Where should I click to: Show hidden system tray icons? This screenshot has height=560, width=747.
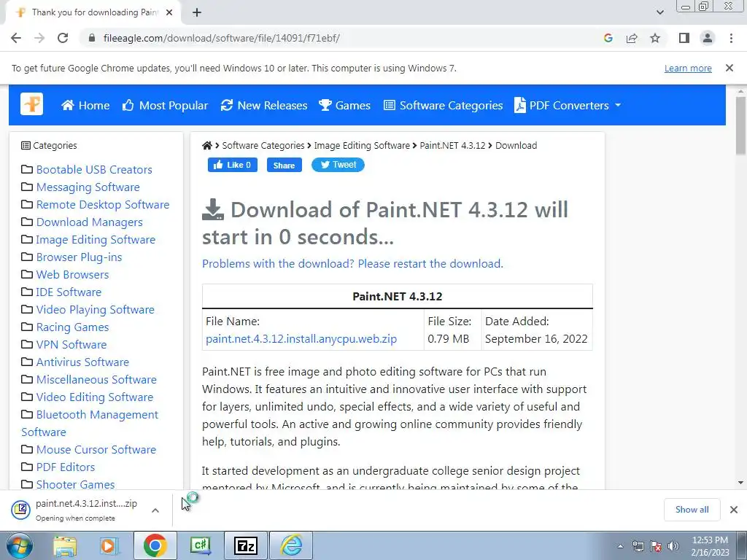pyautogui.click(x=620, y=546)
